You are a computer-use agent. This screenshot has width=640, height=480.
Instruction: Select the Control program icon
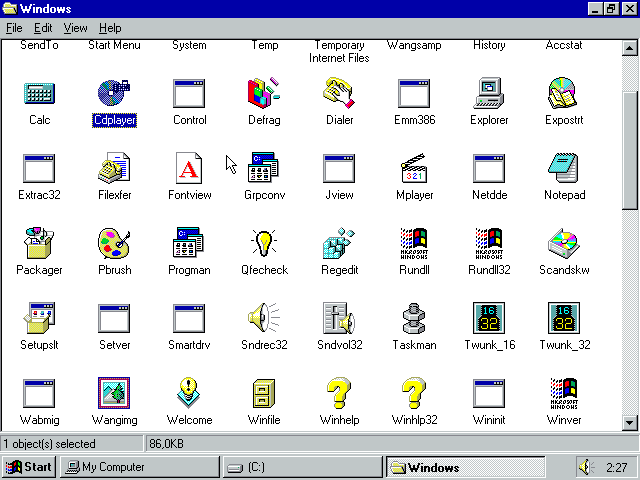click(x=189, y=93)
